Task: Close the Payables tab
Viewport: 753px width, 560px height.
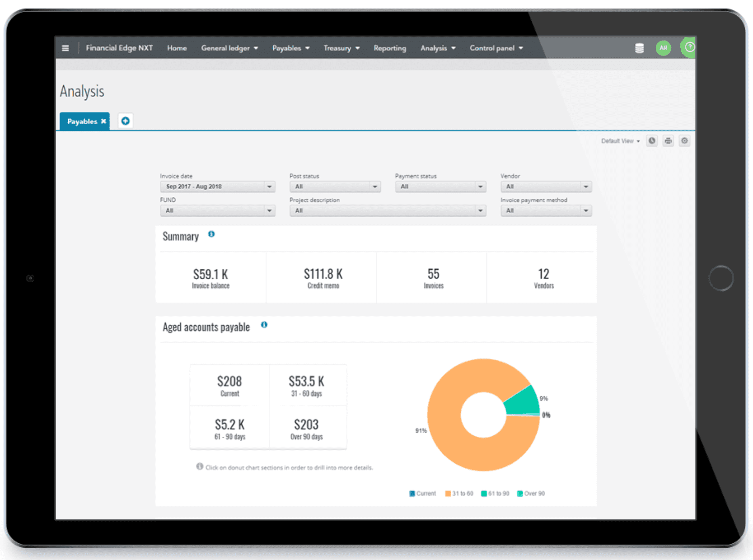Action: 103,121
